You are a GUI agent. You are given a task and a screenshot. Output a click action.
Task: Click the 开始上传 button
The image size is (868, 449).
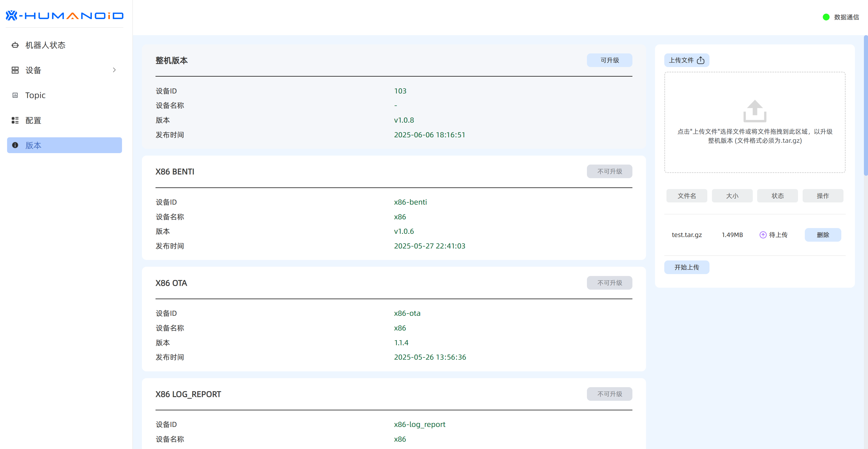click(x=686, y=267)
